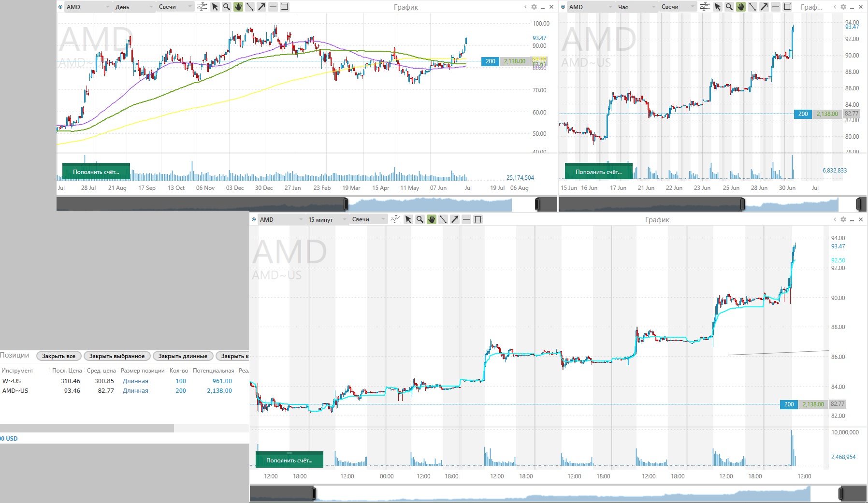Choose arrow drawing tool in 15-minute chart

[x=455, y=219]
